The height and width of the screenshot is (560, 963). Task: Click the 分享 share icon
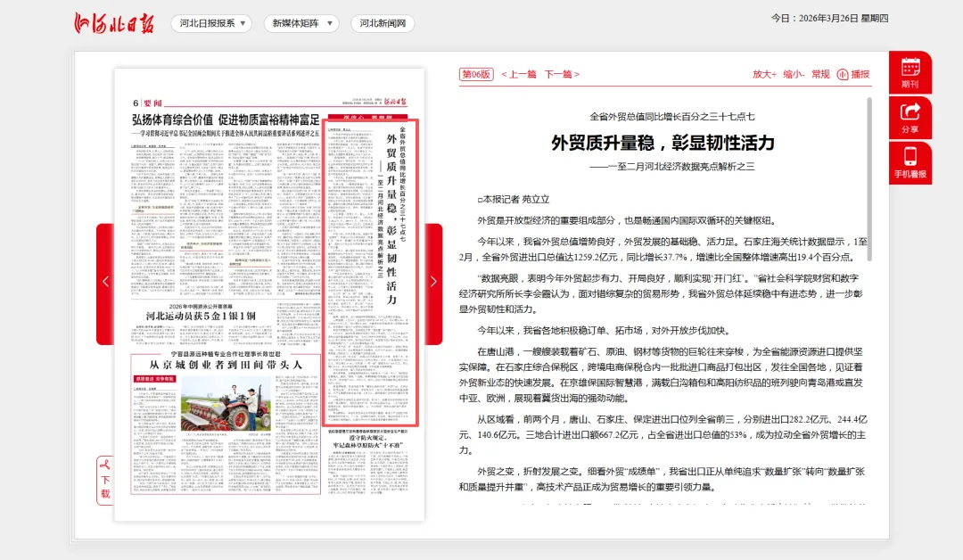910,118
